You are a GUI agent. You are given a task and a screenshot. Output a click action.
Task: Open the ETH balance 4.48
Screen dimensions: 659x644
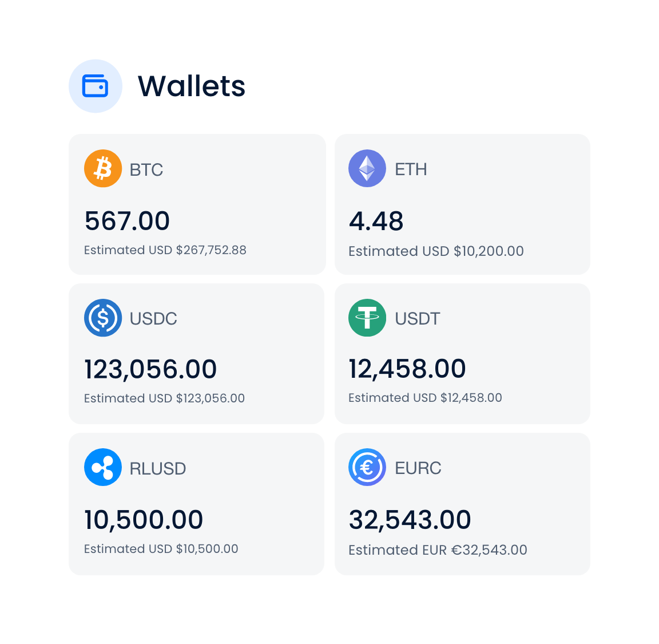pyautogui.click(x=376, y=222)
